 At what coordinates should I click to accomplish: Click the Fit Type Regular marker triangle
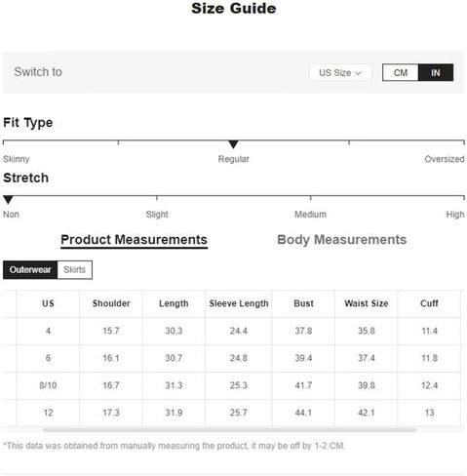[233, 144]
